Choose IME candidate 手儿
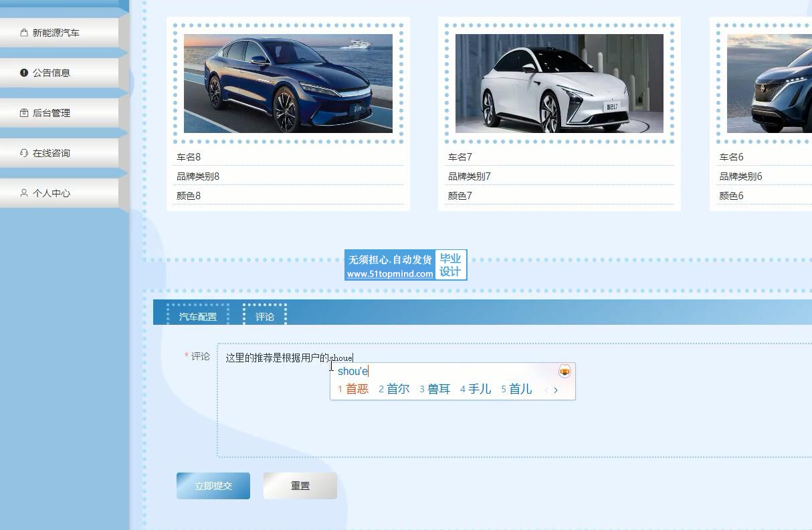The height and width of the screenshot is (530, 812). pyautogui.click(x=476, y=389)
